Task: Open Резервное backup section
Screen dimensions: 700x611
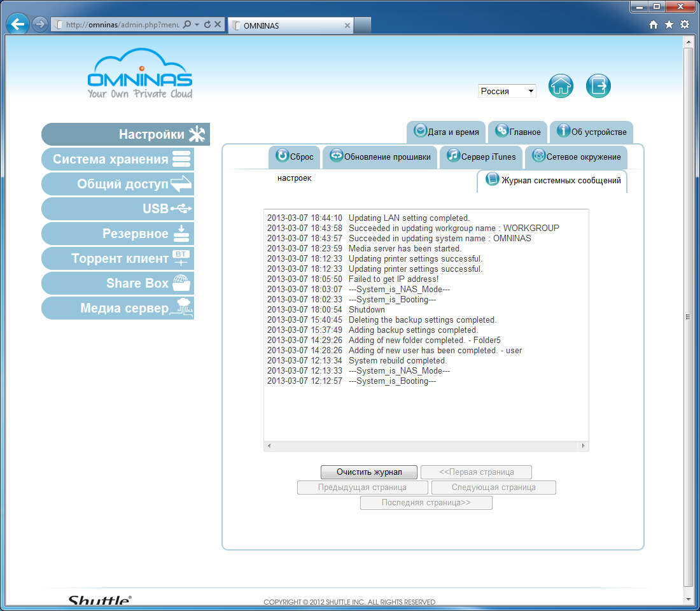Action: point(118,234)
